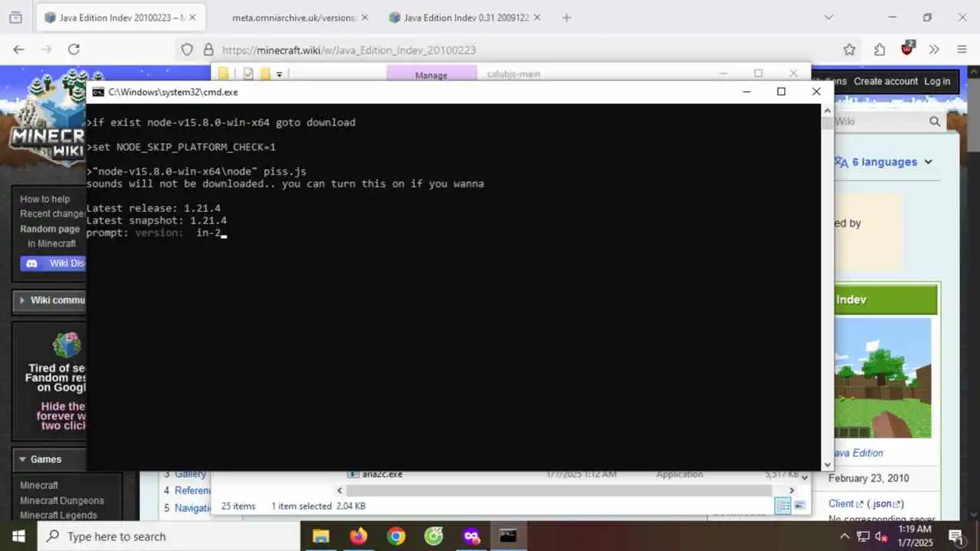Open the How to help sidebar link
The width and height of the screenshot is (980, 551).
pos(44,199)
